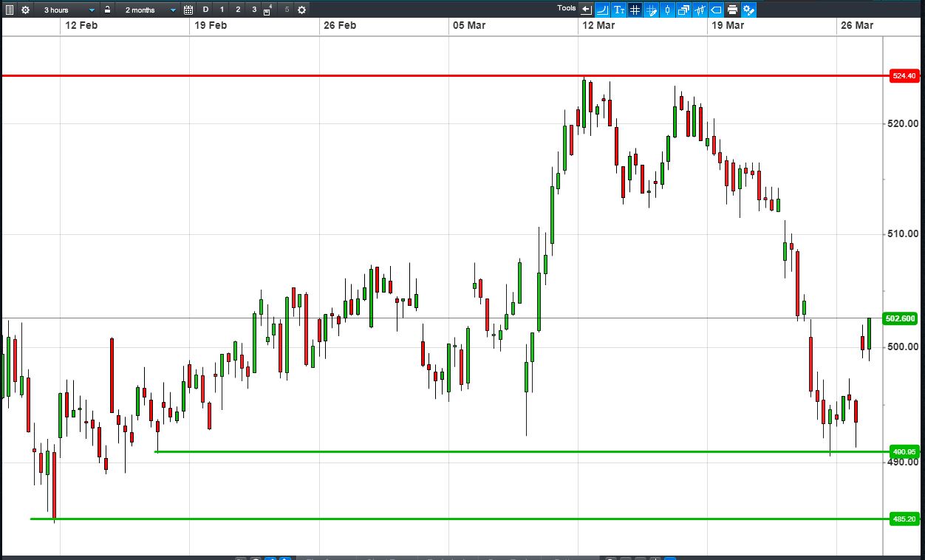Choose the single candlestick chart type icon

(667, 10)
